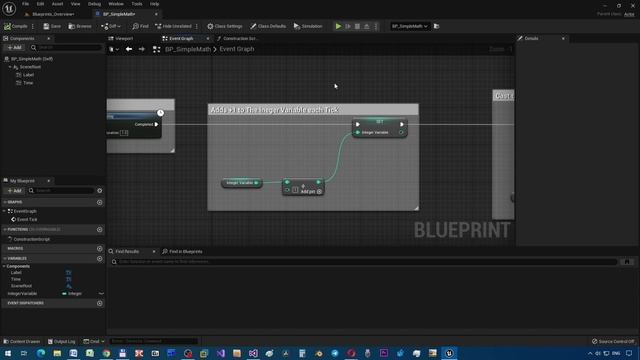
Task: Save the blueprint with Save button
Action: pos(52,26)
